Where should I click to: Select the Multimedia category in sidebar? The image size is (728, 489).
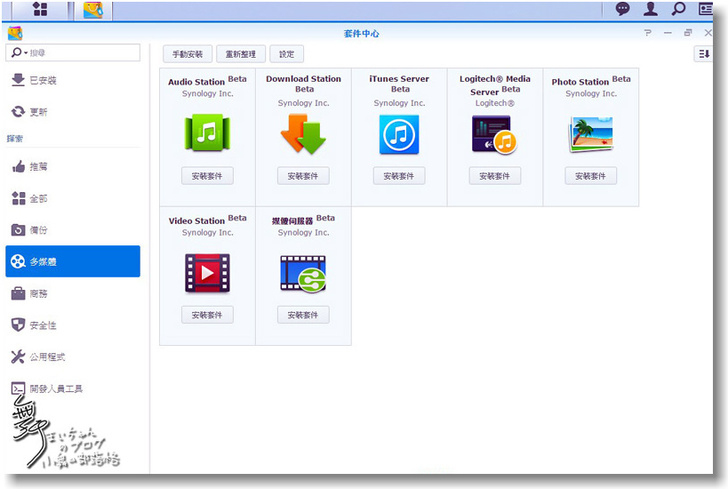[x=73, y=262]
